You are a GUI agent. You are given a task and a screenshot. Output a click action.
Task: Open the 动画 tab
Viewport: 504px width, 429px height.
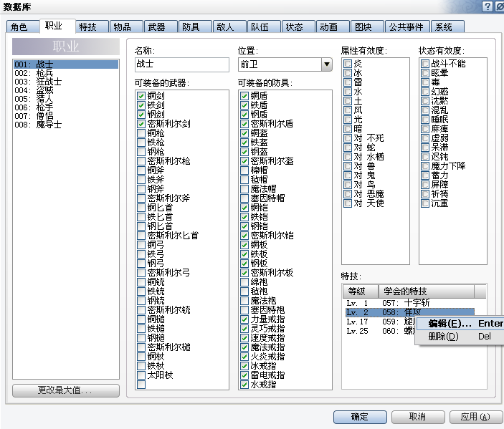coord(333,26)
